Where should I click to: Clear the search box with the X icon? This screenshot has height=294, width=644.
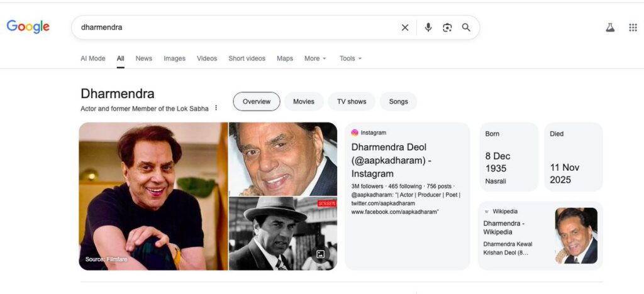click(x=405, y=28)
